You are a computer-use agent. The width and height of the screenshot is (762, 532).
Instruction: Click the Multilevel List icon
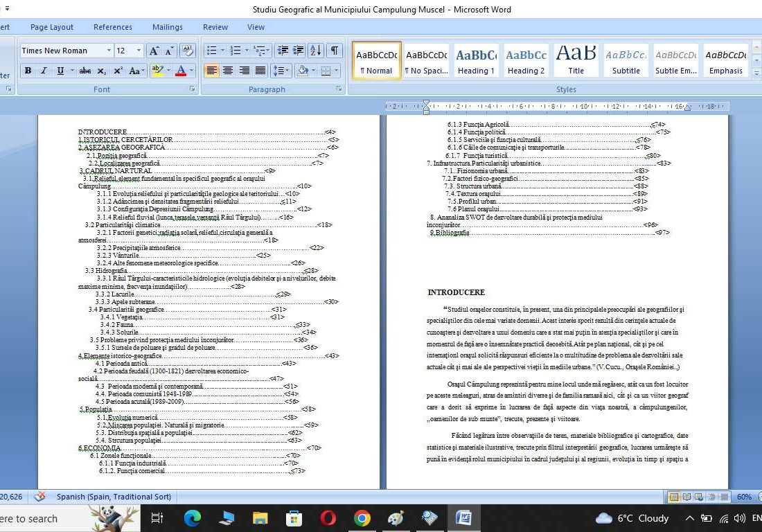(x=259, y=51)
